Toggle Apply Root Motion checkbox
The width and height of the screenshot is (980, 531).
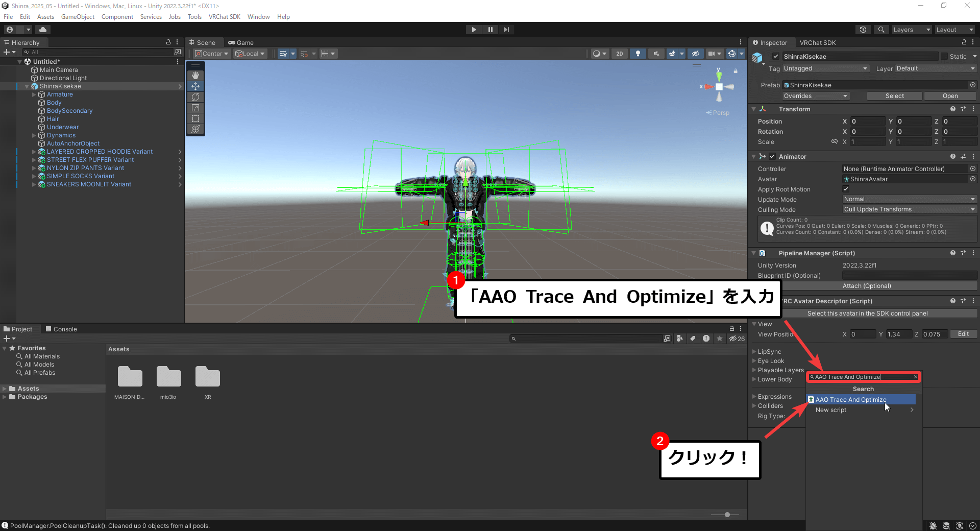pos(846,189)
